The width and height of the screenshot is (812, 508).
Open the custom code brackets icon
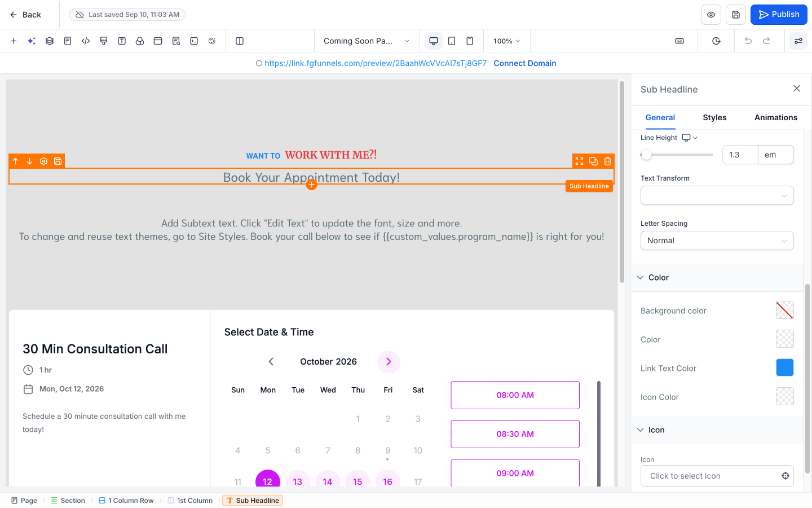(86, 41)
